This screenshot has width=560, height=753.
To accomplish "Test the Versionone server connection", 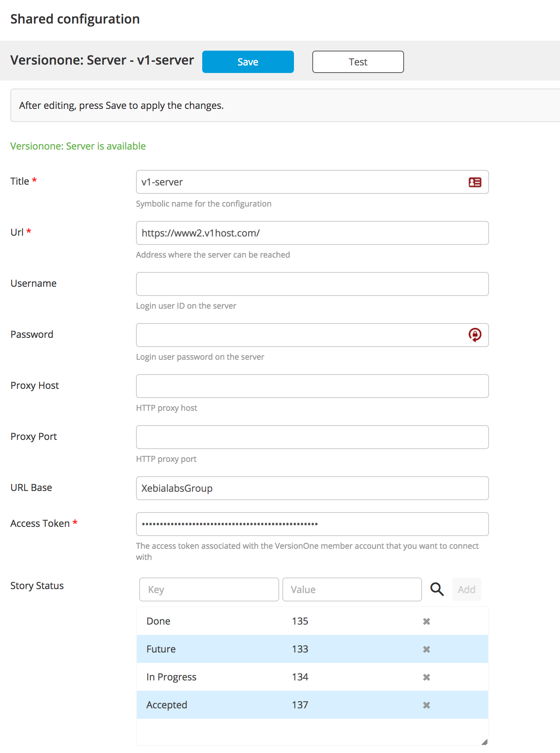I will (358, 62).
